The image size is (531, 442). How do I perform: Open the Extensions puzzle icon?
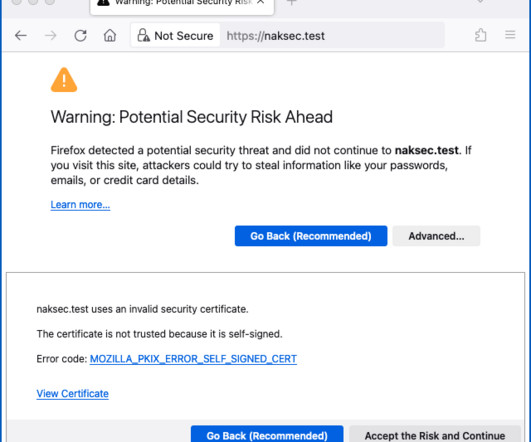(x=481, y=35)
